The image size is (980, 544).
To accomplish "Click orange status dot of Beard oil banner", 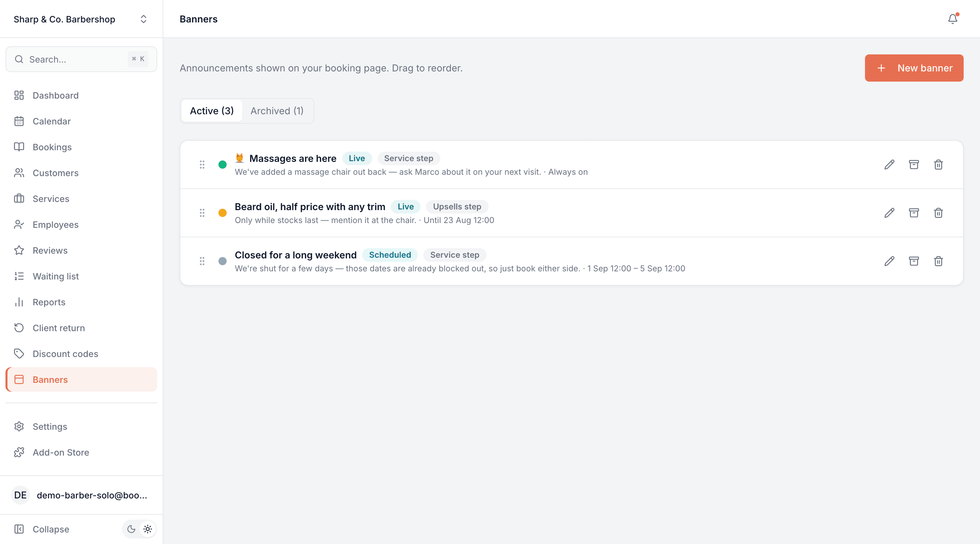I will 223,213.
